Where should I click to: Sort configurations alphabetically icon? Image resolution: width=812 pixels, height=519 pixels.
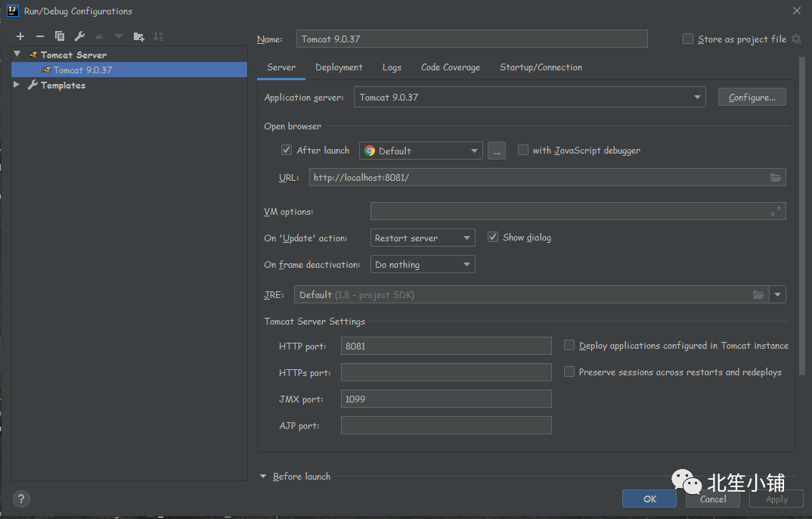pyautogui.click(x=158, y=36)
